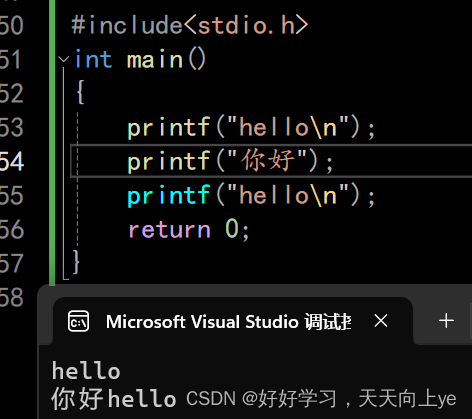The image size is (472, 419).
Task: Click line number 50 in gutter
Action: tap(12, 25)
